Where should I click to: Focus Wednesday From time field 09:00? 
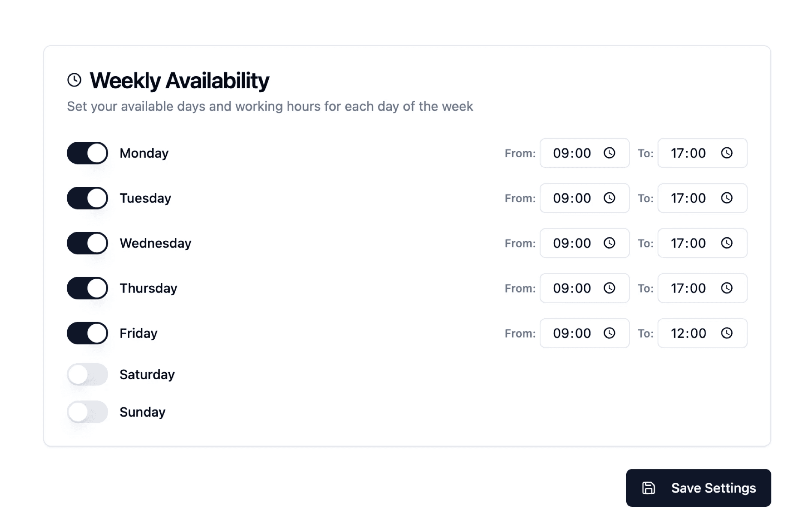coord(585,243)
